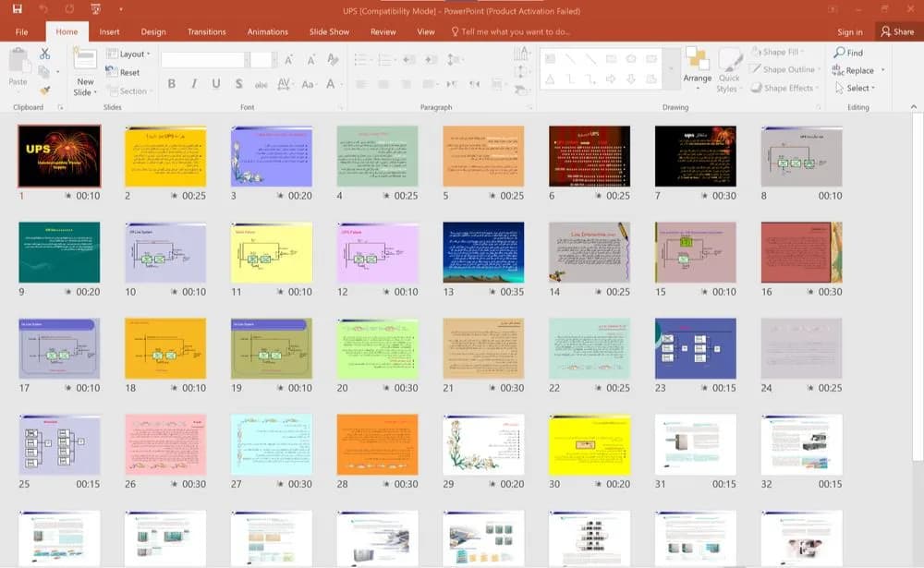Open the Shape Fill dropdown
This screenshot has height=568, width=924.
pos(778,52)
